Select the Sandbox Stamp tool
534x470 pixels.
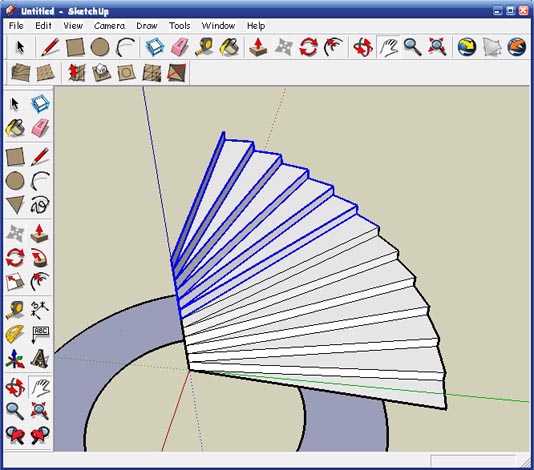coord(101,73)
